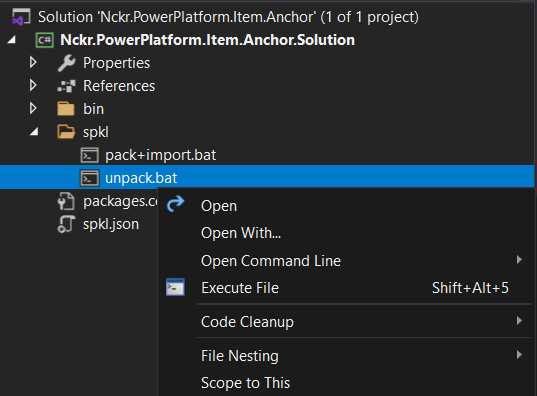The height and width of the screenshot is (396, 537).
Task: Open the File Nesting submenu arrow
Action: (519, 355)
